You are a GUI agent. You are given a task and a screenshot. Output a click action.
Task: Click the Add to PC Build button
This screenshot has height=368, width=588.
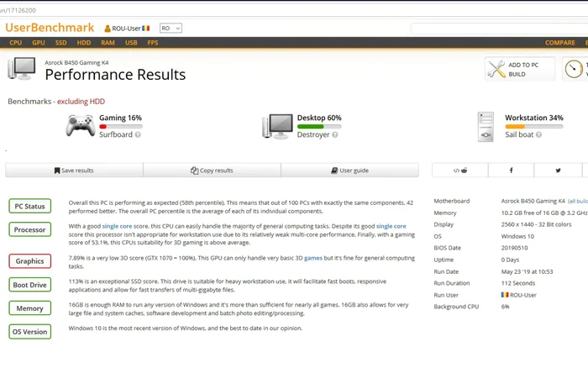(520, 69)
